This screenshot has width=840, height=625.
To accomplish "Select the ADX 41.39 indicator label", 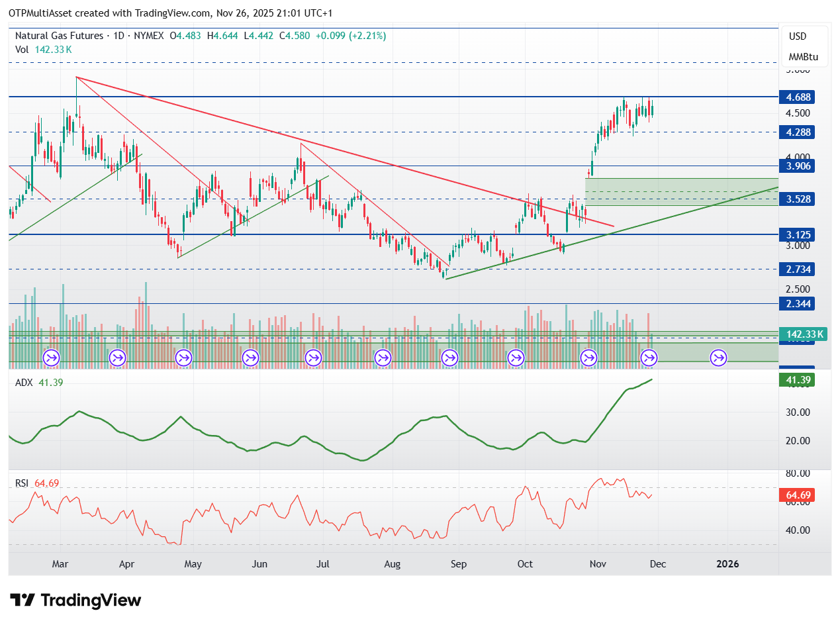I will (x=39, y=383).
